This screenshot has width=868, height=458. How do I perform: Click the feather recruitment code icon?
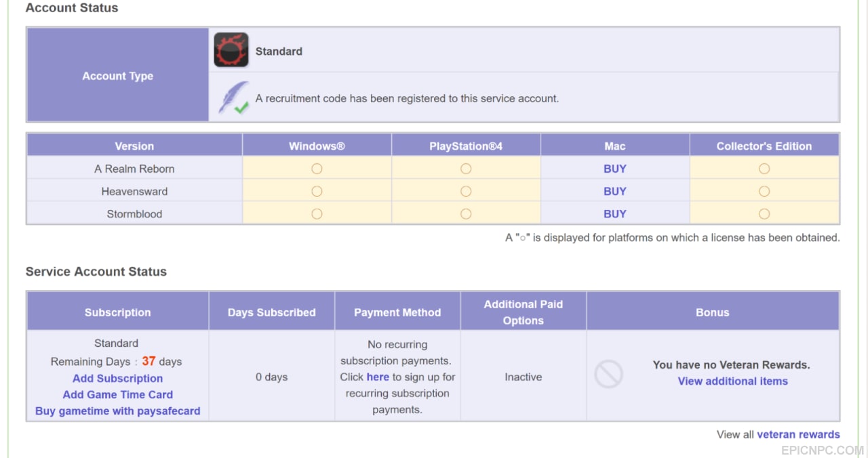tap(233, 98)
